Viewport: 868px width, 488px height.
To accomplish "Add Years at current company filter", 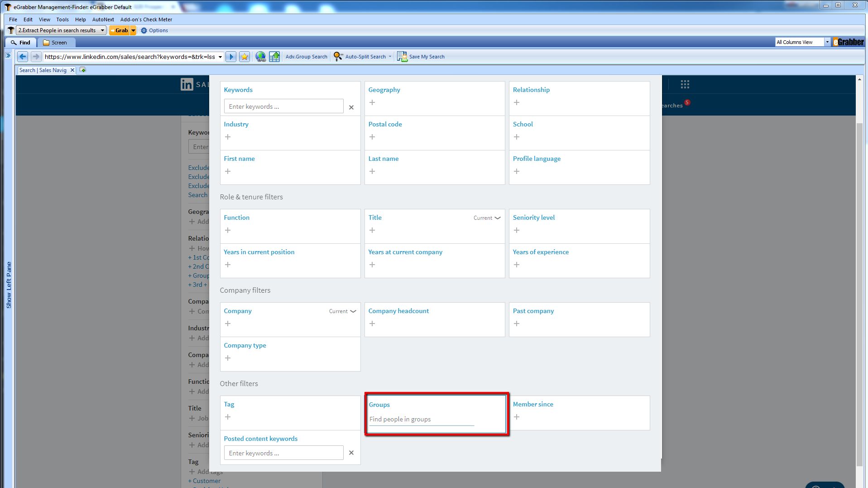I will tap(372, 265).
